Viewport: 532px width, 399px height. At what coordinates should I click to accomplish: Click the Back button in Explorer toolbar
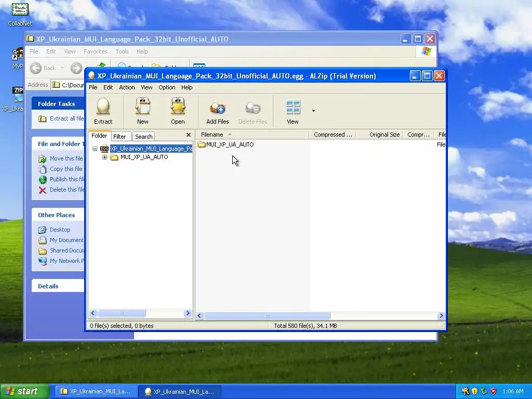(43, 68)
